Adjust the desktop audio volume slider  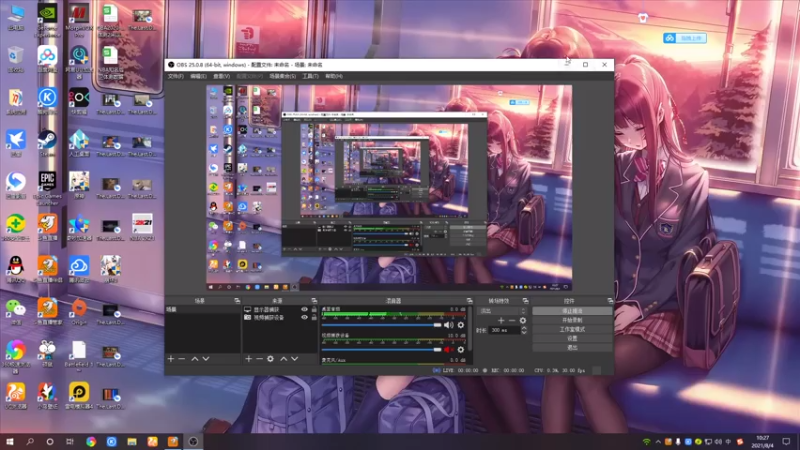pos(381,325)
